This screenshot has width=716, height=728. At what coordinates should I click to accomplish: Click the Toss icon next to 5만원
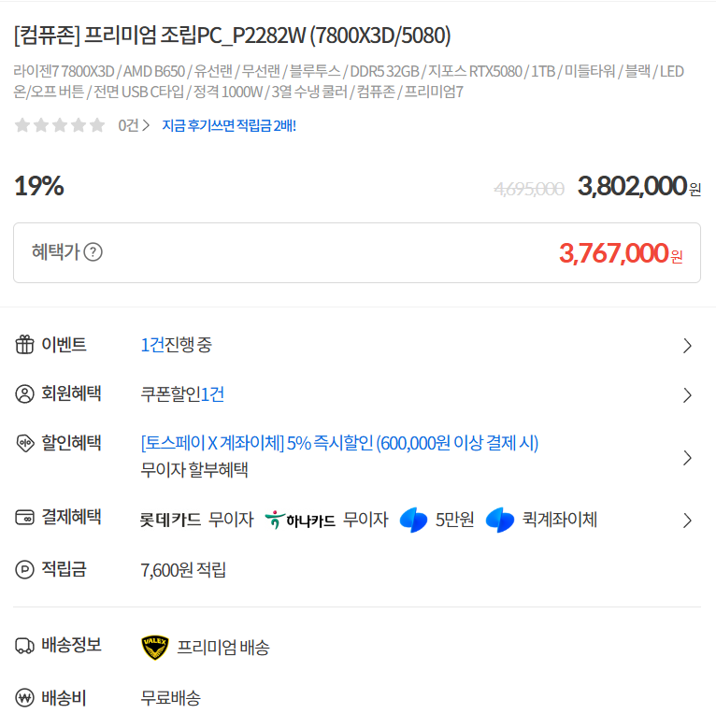point(413,520)
